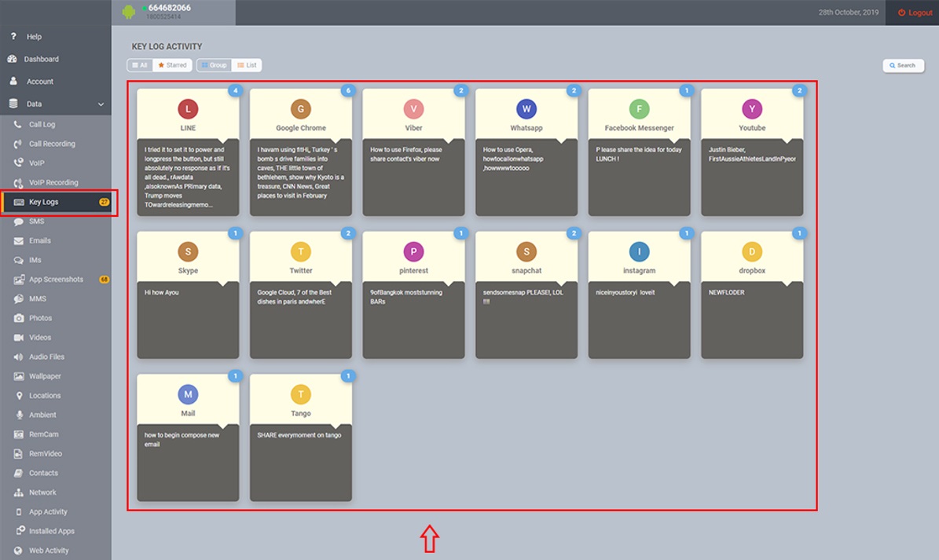Viewport: 939px width, 560px height.
Task: Collapse the Data section chevron
Action: coord(101,104)
